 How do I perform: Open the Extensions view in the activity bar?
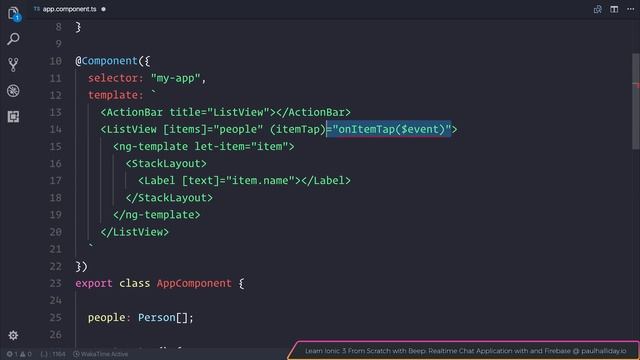(13, 117)
